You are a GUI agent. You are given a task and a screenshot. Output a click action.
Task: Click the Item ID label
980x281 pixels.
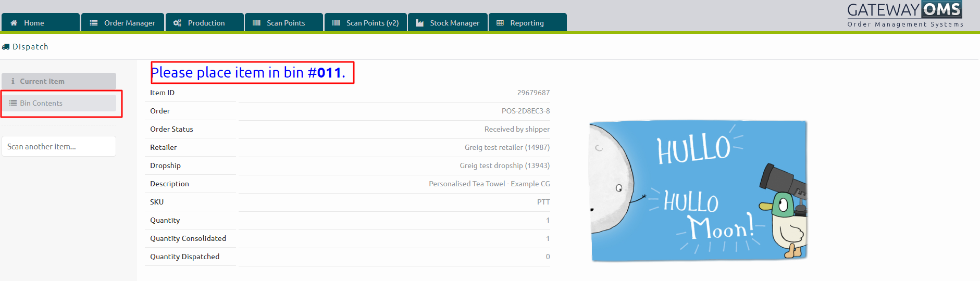click(x=162, y=93)
